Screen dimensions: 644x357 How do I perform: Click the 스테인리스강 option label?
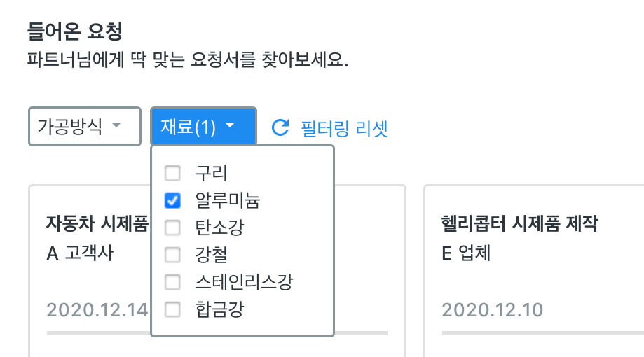244,282
